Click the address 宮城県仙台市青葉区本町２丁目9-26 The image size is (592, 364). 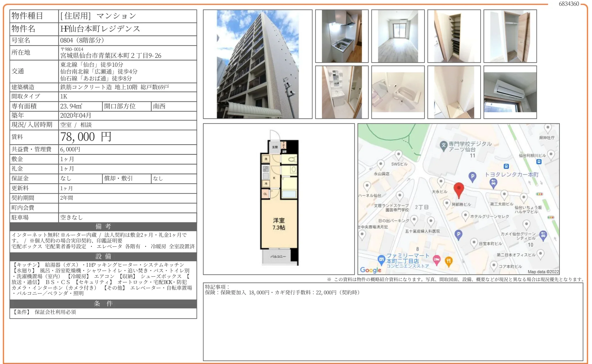coord(111,56)
